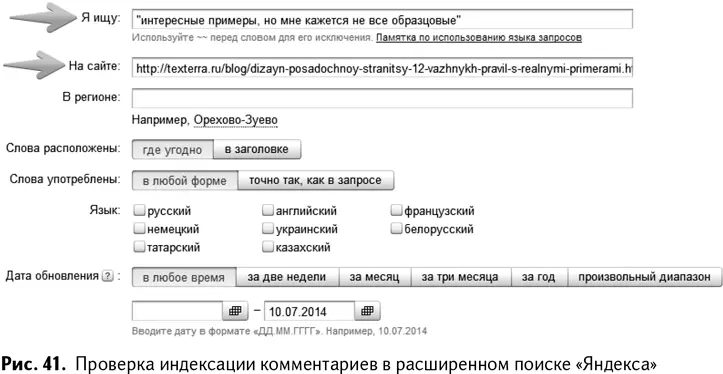
Task: Check the французский language box
Action: [x=396, y=211]
